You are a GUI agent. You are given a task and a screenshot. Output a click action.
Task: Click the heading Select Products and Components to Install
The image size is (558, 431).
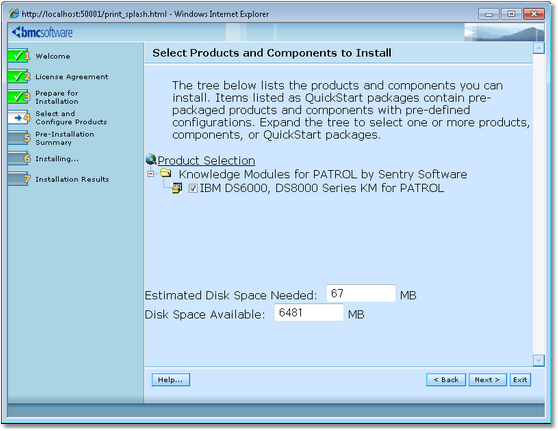(272, 53)
